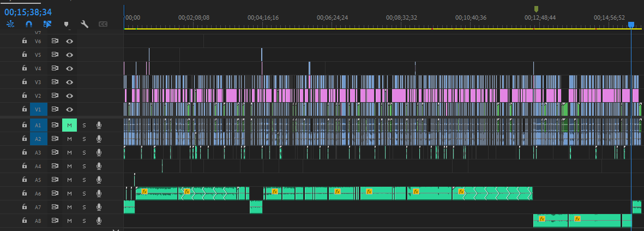The width and height of the screenshot is (644, 231).
Task: Toggle sync lock for A7
Action: point(55,207)
